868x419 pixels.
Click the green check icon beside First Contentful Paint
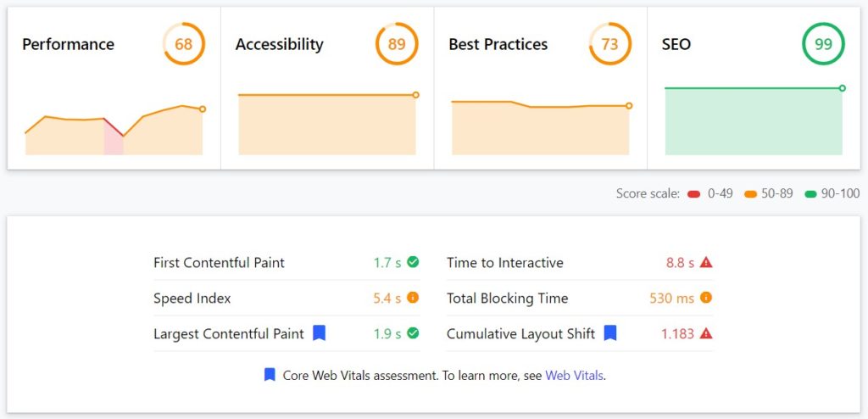(413, 263)
